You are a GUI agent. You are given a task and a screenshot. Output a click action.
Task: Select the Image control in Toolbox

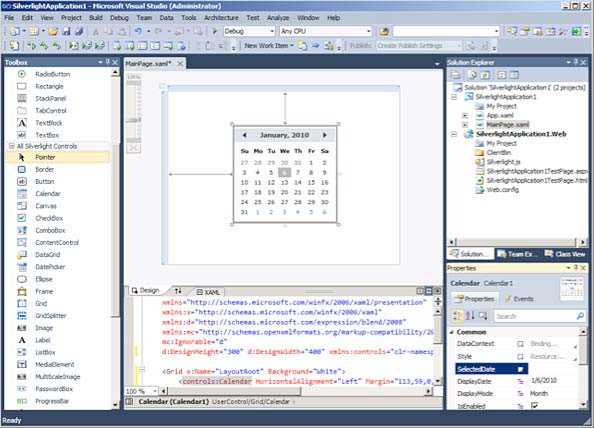point(44,328)
